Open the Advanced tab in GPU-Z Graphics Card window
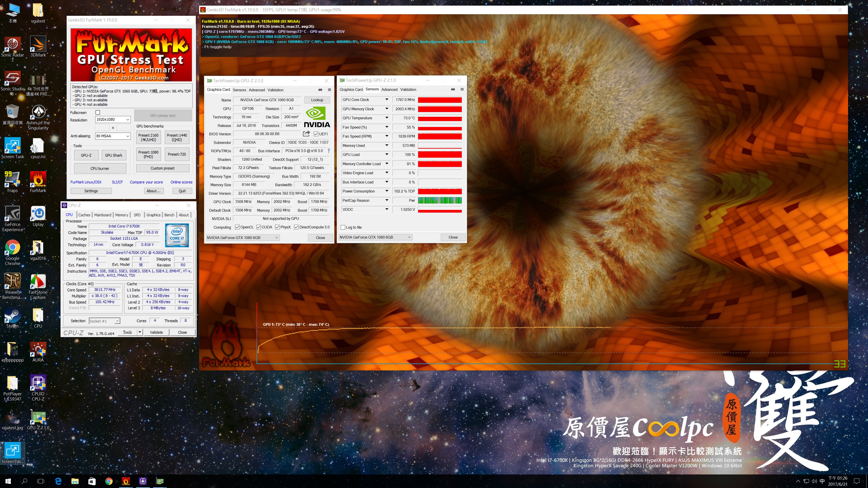The width and height of the screenshot is (868, 488). pyautogui.click(x=257, y=90)
